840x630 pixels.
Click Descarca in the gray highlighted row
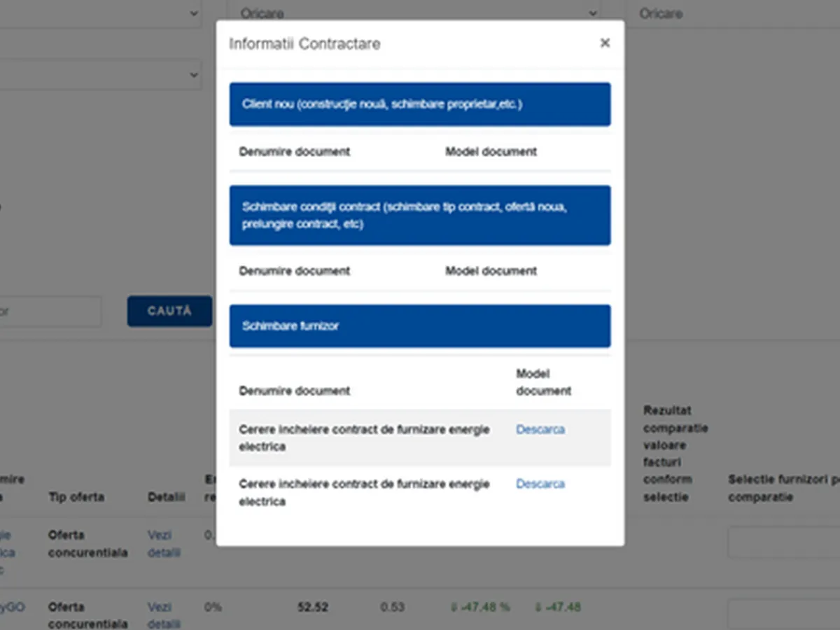point(540,430)
